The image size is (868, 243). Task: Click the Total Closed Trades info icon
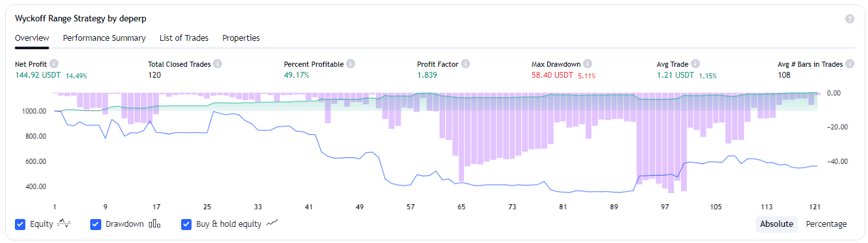click(217, 64)
